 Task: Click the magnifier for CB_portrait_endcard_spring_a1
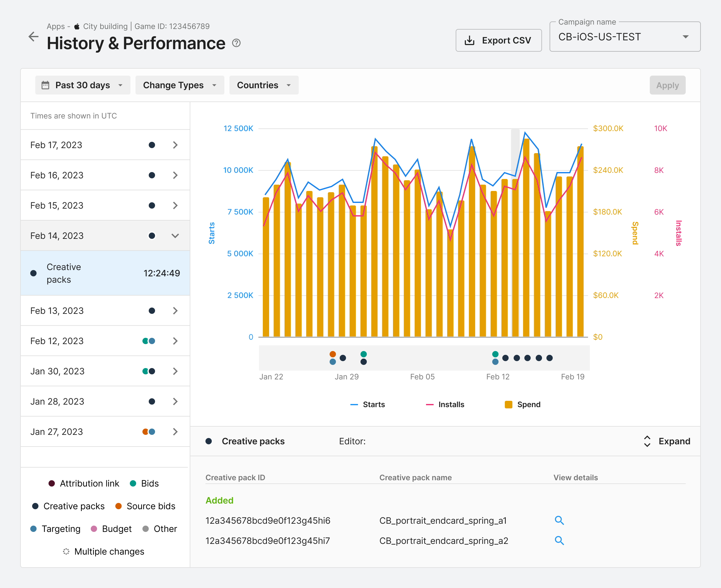pyautogui.click(x=559, y=520)
